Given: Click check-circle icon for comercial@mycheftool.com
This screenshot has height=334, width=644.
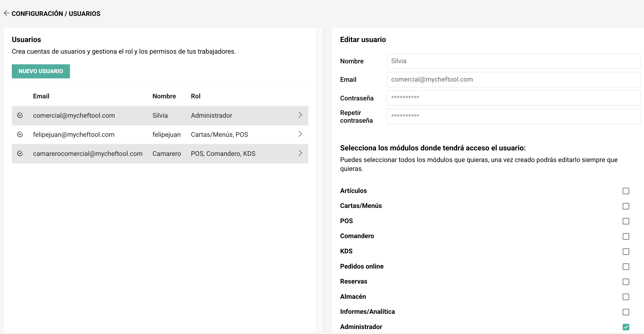Looking at the screenshot, I should coord(20,115).
